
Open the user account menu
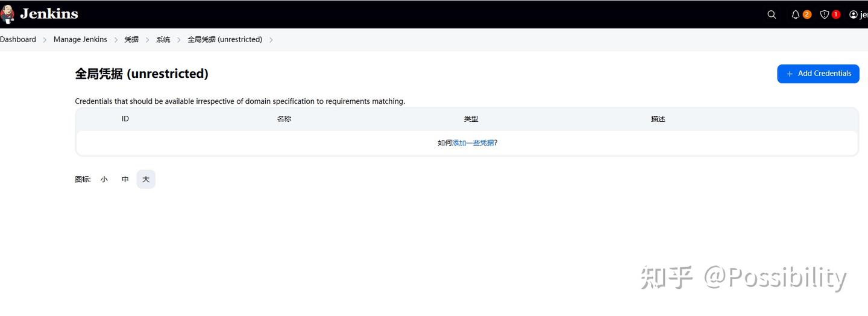tap(858, 14)
